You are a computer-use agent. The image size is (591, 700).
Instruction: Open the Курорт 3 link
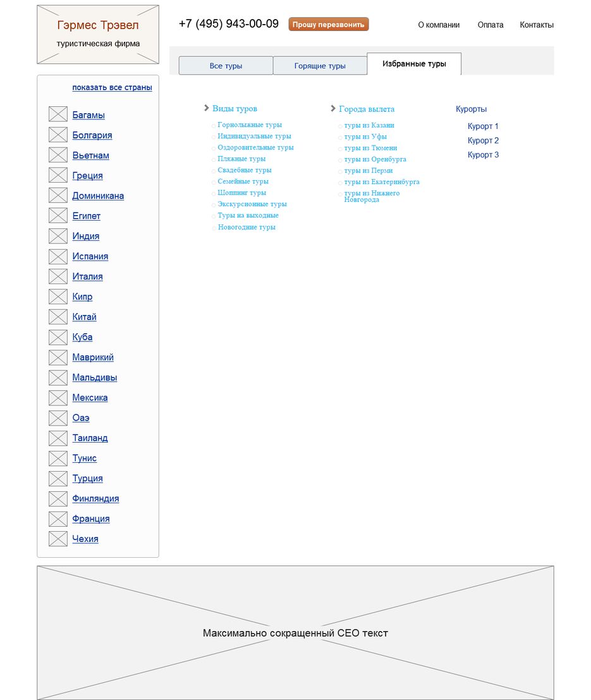click(x=483, y=155)
